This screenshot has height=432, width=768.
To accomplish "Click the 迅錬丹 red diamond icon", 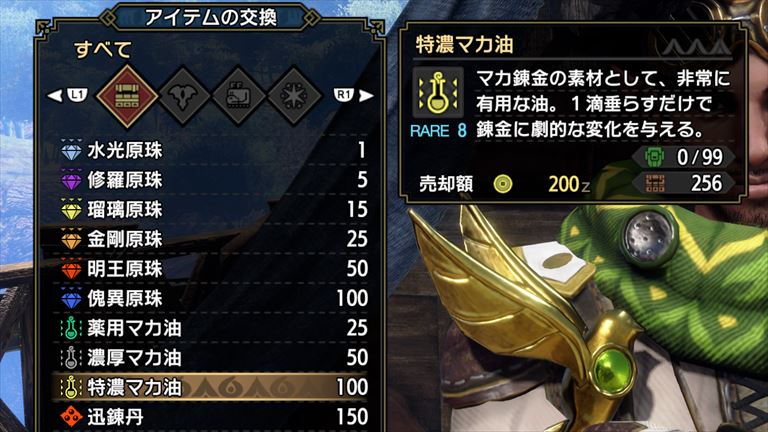I will pos(72,417).
